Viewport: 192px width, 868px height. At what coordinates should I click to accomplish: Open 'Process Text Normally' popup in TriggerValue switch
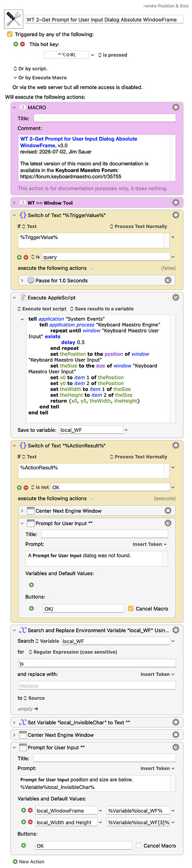[138, 226]
